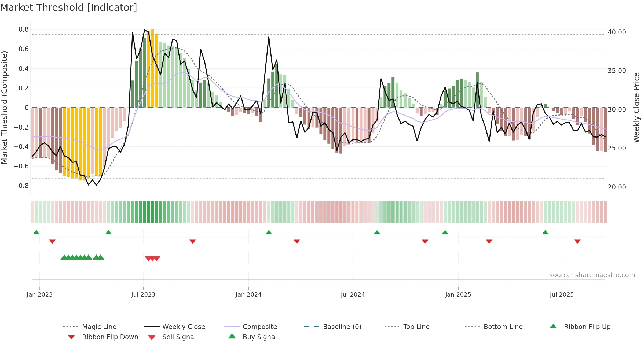Click the 25.00 weekly close price tick
Viewport: 644px width, 362px height.
617,148
